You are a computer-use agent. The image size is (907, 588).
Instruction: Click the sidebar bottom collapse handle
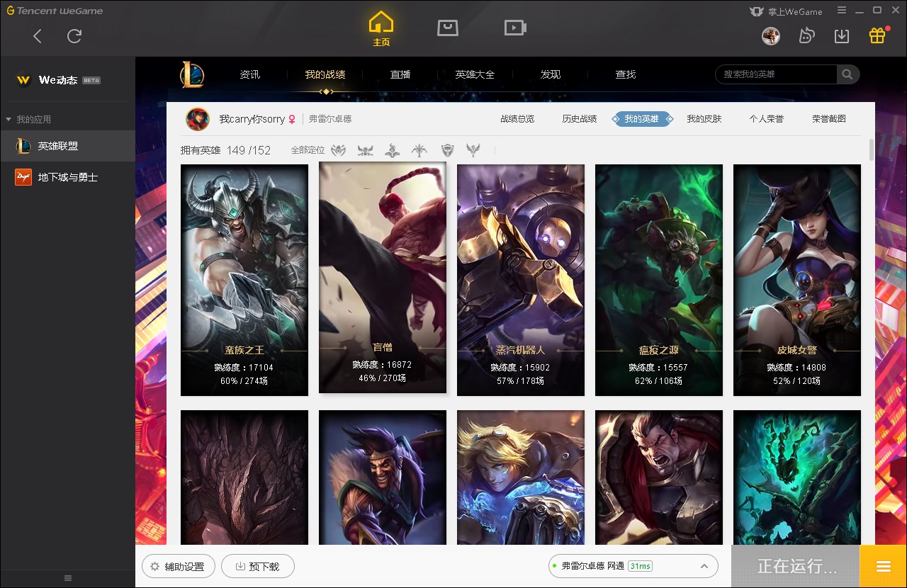click(x=67, y=578)
